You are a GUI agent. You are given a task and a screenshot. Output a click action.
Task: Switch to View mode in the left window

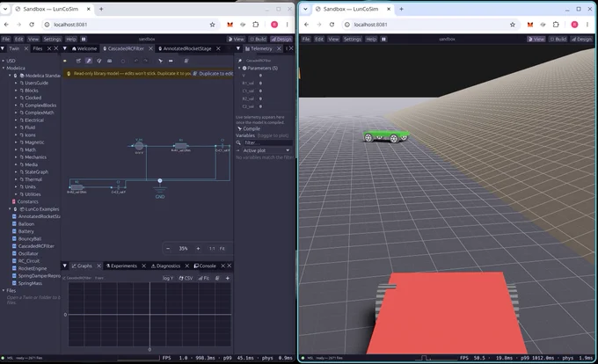coord(236,39)
